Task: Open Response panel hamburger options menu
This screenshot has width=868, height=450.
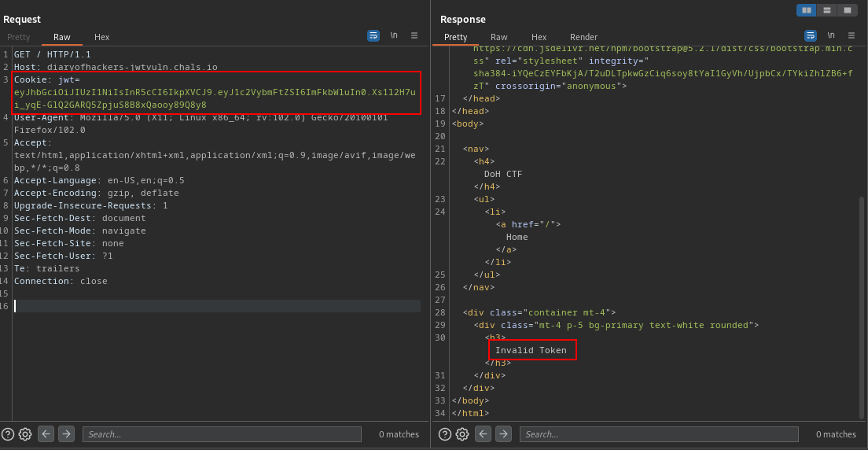Action: click(851, 35)
